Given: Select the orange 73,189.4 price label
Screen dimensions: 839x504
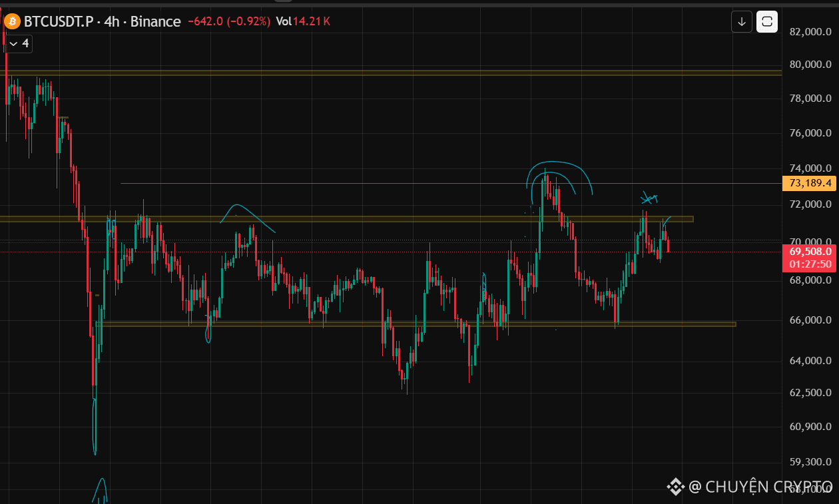Looking at the screenshot, I should coord(810,183).
